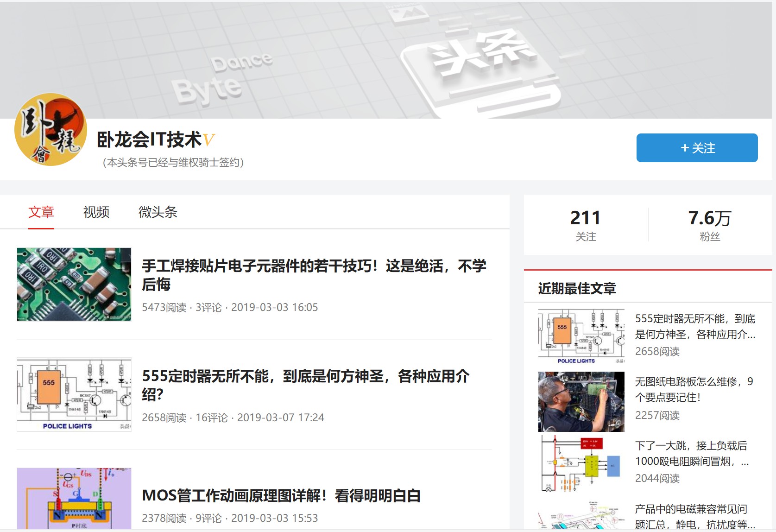Click the 3评论 comment count
Image resolution: width=776 pixels, height=532 pixels.
(208, 307)
